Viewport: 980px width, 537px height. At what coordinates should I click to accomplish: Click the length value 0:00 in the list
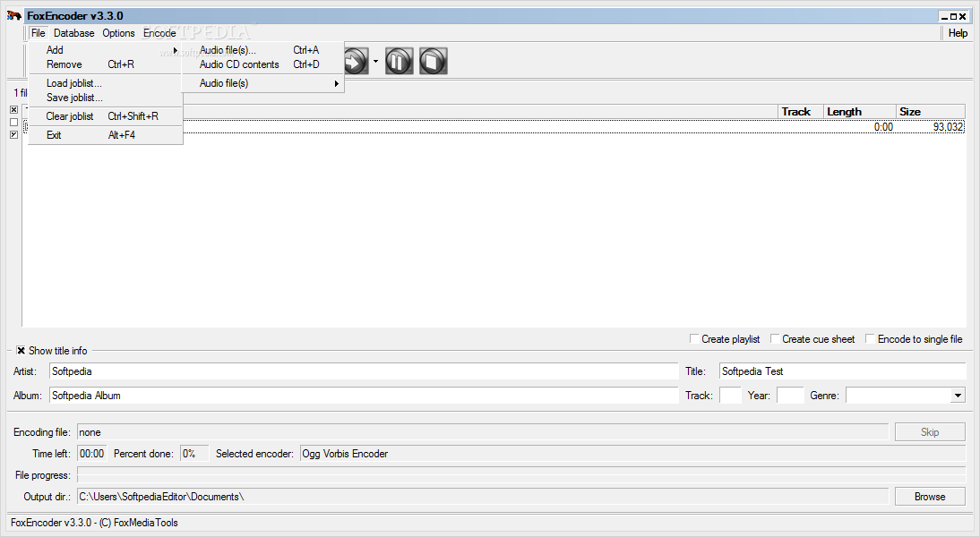coord(883,127)
